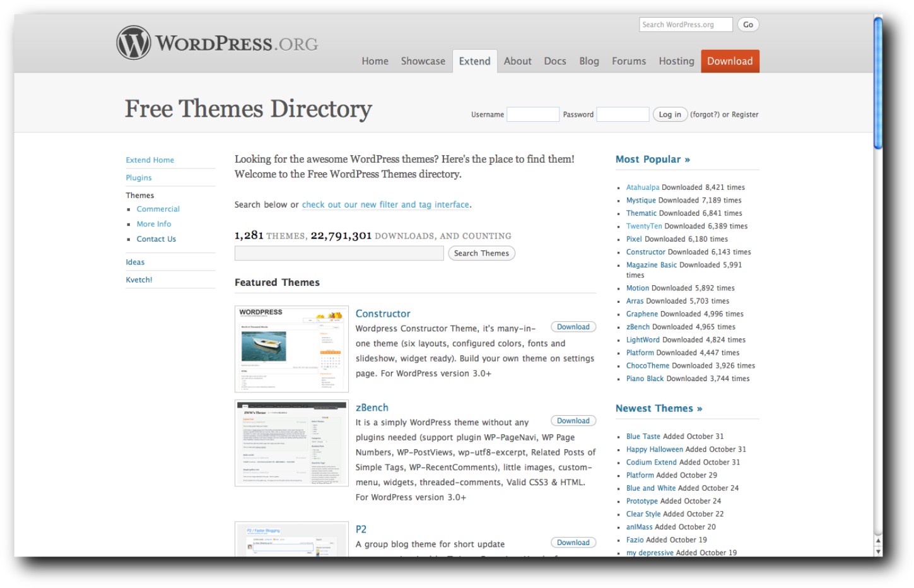This screenshot has width=914, height=588.
Task: Open the Register link
Action: coord(745,115)
